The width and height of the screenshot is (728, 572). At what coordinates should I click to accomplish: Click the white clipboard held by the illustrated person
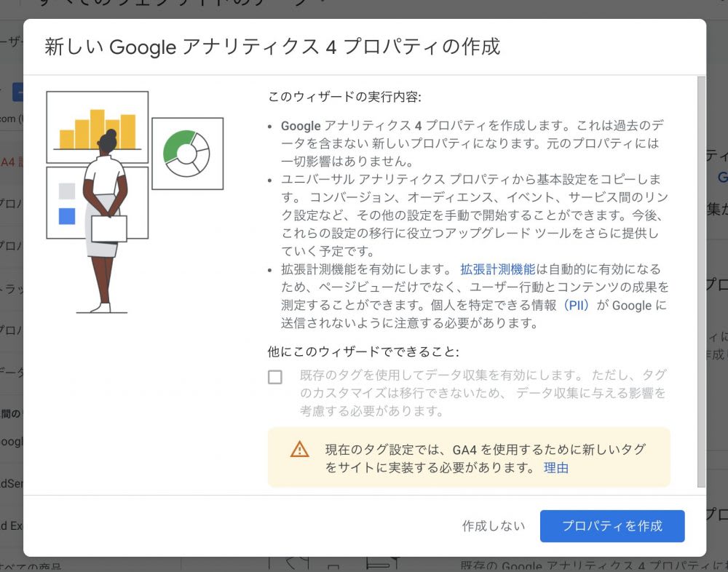point(109,230)
